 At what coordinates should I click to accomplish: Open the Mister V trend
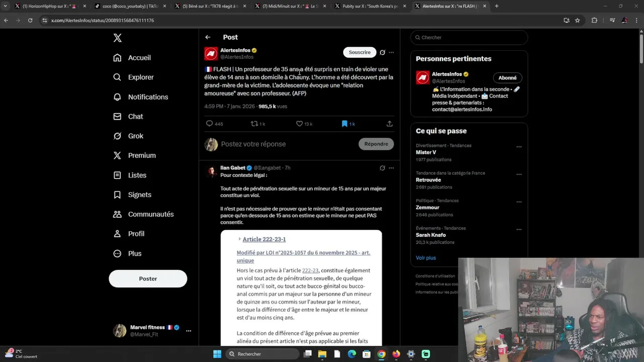click(x=426, y=152)
